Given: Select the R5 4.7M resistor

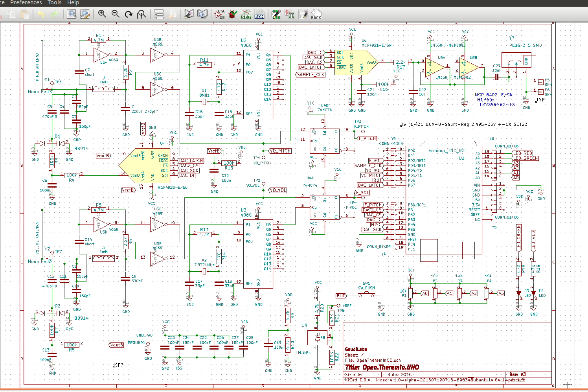Looking at the screenshot, I should tap(98, 210).
